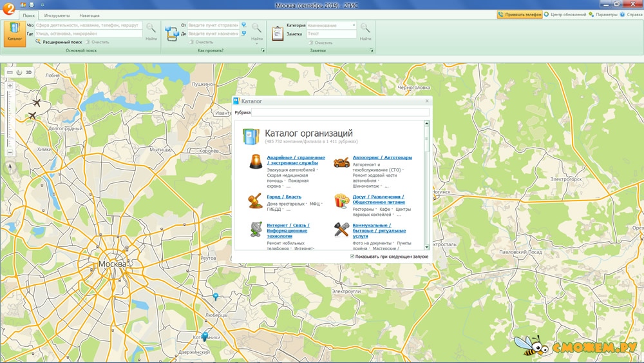Viewport: 644px width, 363px height.
Task: Open Справка help in the top right
Action: pyautogui.click(x=631, y=14)
